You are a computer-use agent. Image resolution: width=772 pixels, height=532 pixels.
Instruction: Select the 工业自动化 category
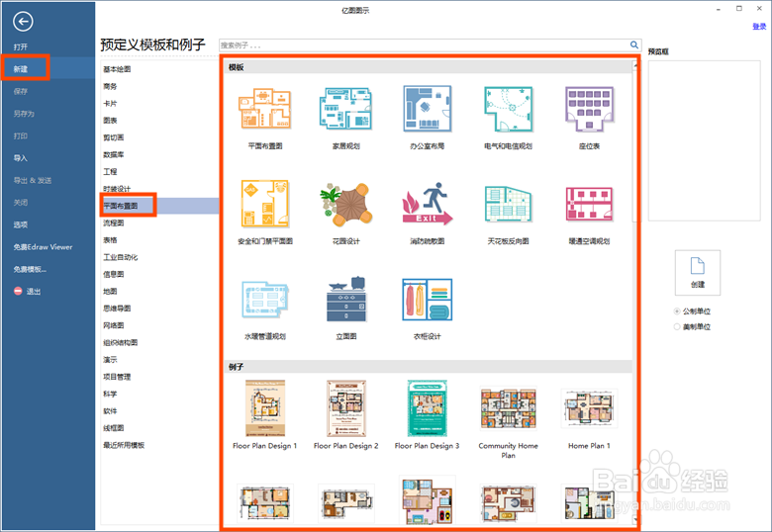click(x=121, y=257)
